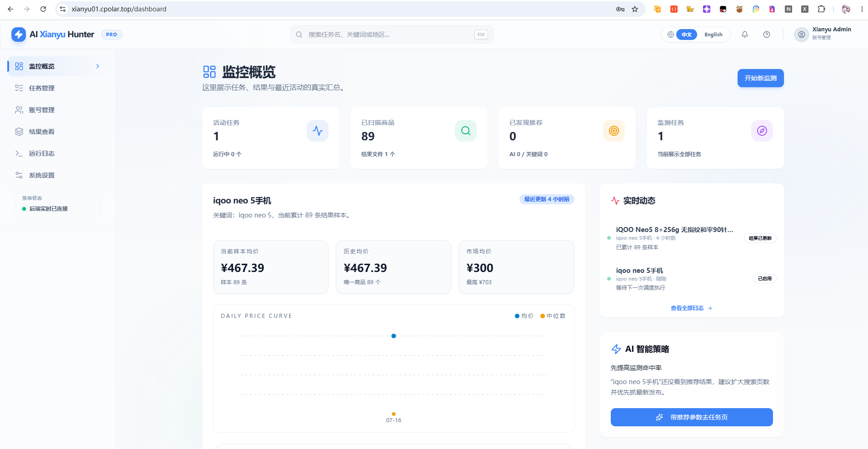Viewport: 868px width, 449px height.
Task: Click the 均价 legend dot
Action: click(517, 316)
